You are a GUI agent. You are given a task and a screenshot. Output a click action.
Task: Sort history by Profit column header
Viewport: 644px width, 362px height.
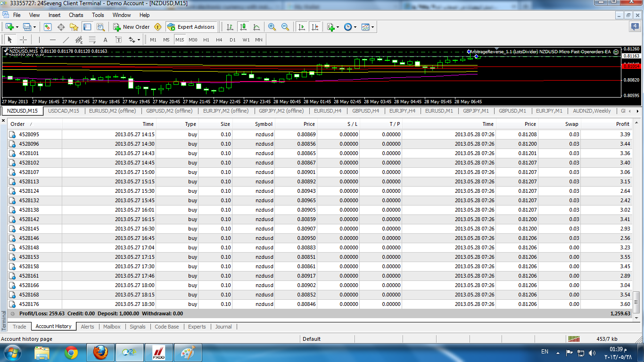coord(607,124)
